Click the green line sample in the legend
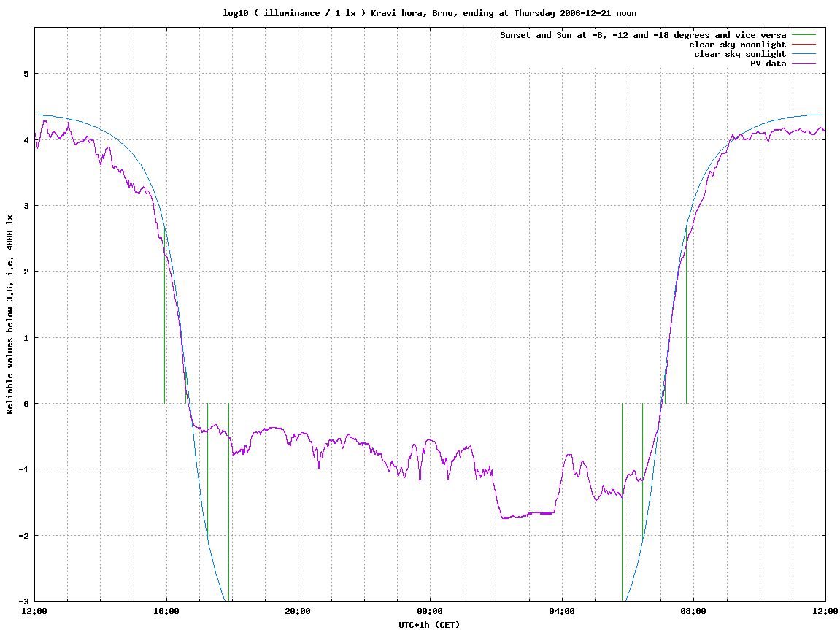Image resolution: width=840 pixels, height=630 pixels. pyautogui.click(x=804, y=35)
